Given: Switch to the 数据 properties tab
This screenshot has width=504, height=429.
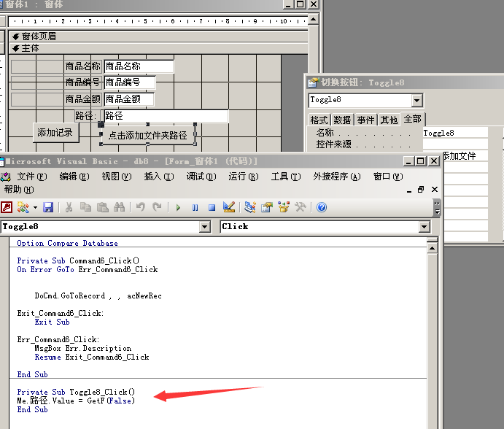Looking at the screenshot, I should pos(343,120).
